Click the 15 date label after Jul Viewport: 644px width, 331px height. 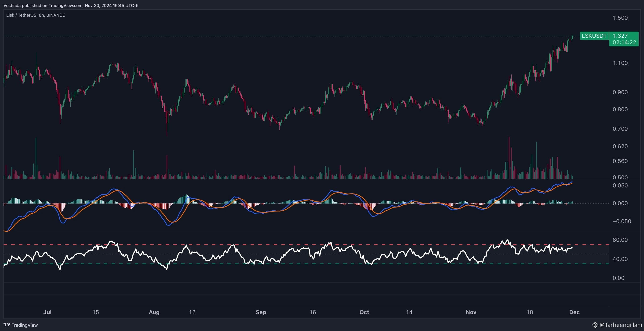(x=96, y=312)
